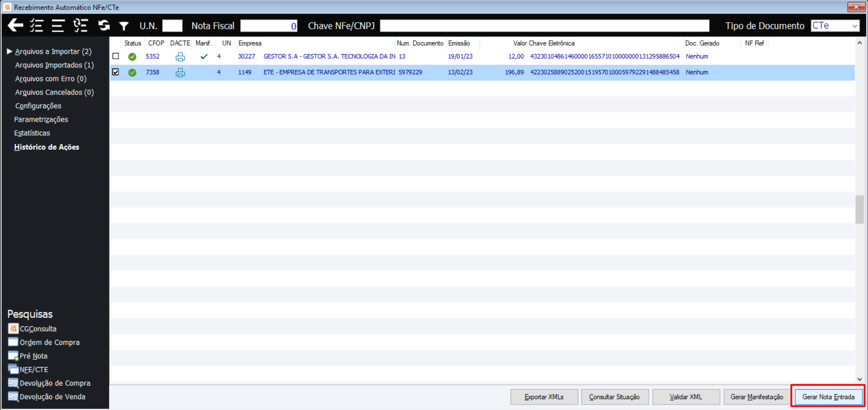The width and height of the screenshot is (868, 410).
Task: Sort by the Status column header
Action: 133,43
